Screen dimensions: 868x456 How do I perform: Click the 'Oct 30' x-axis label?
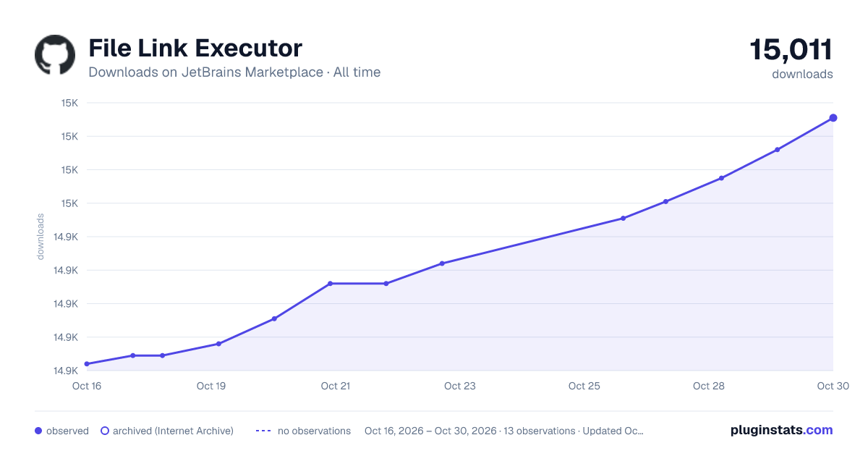point(832,386)
